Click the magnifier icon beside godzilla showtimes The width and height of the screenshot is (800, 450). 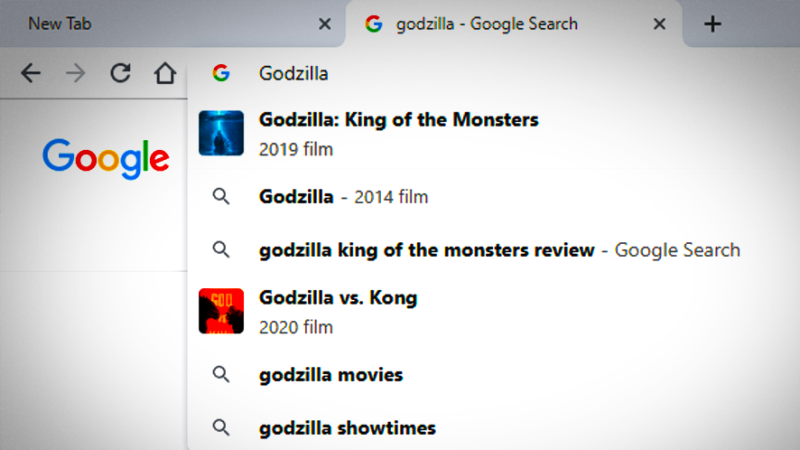tap(221, 428)
